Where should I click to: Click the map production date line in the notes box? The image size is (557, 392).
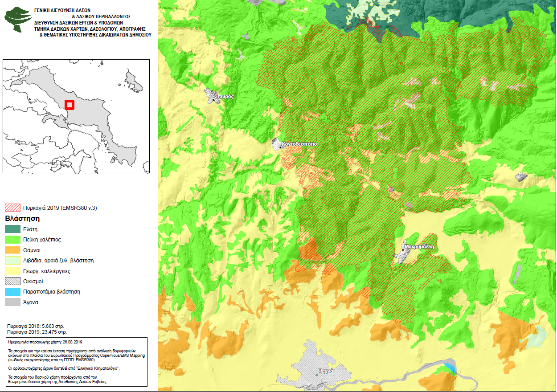coord(45,342)
